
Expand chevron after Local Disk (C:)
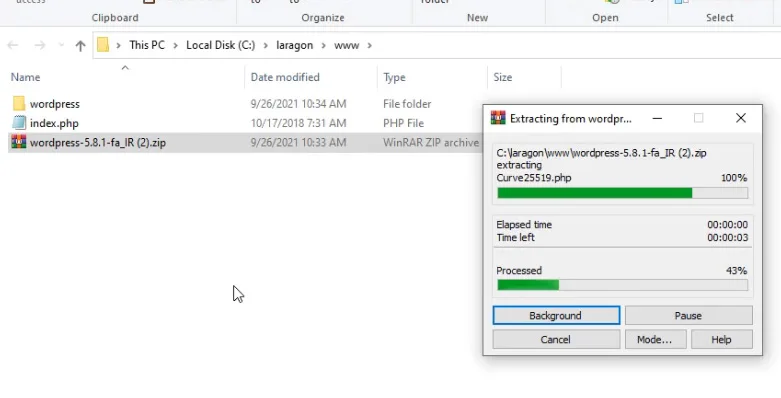(x=265, y=45)
